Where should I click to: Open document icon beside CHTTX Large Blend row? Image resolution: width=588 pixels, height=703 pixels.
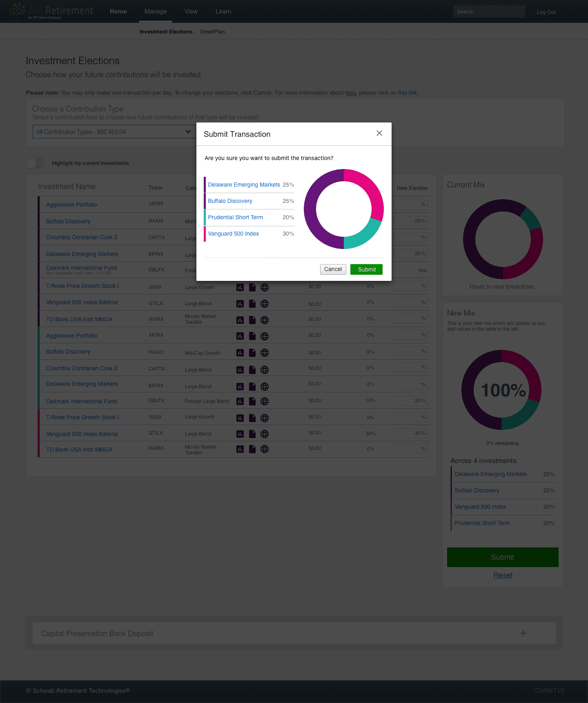(252, 369)
